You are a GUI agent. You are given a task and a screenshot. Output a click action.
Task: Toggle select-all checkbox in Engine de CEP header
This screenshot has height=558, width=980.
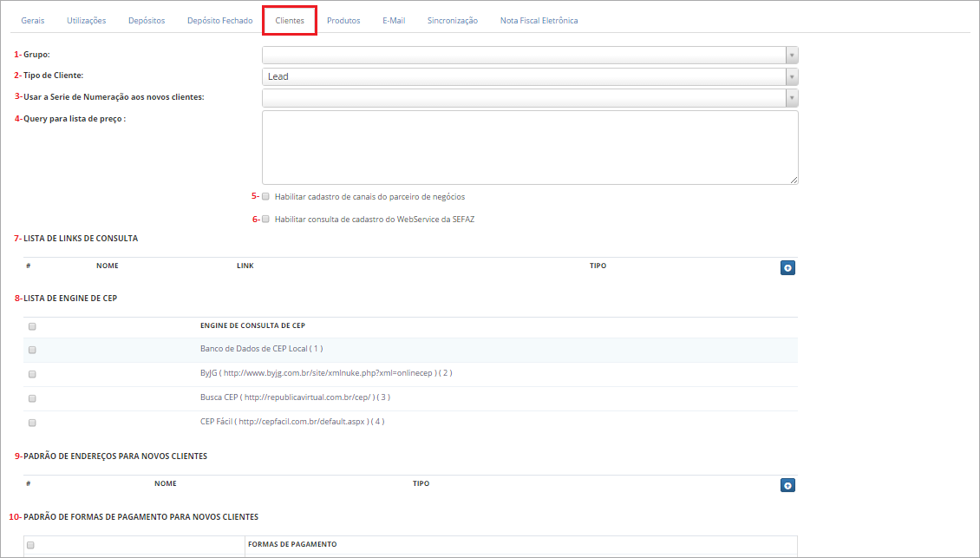(32, 326)
